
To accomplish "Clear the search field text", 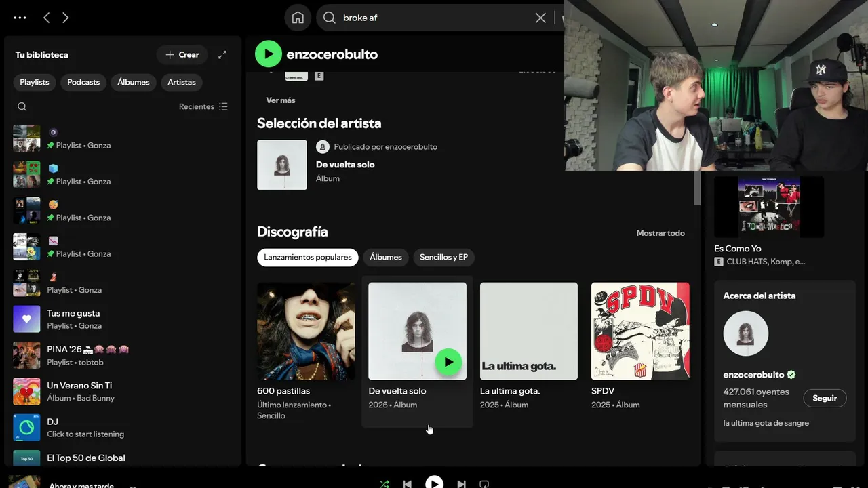I will pyautogui.click(x=540, y=18).
